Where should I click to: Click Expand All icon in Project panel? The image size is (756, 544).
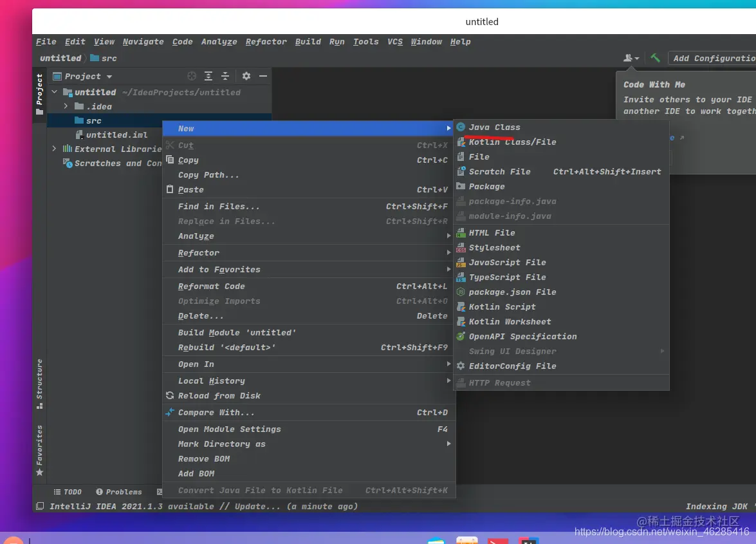[x=208, y=76]
